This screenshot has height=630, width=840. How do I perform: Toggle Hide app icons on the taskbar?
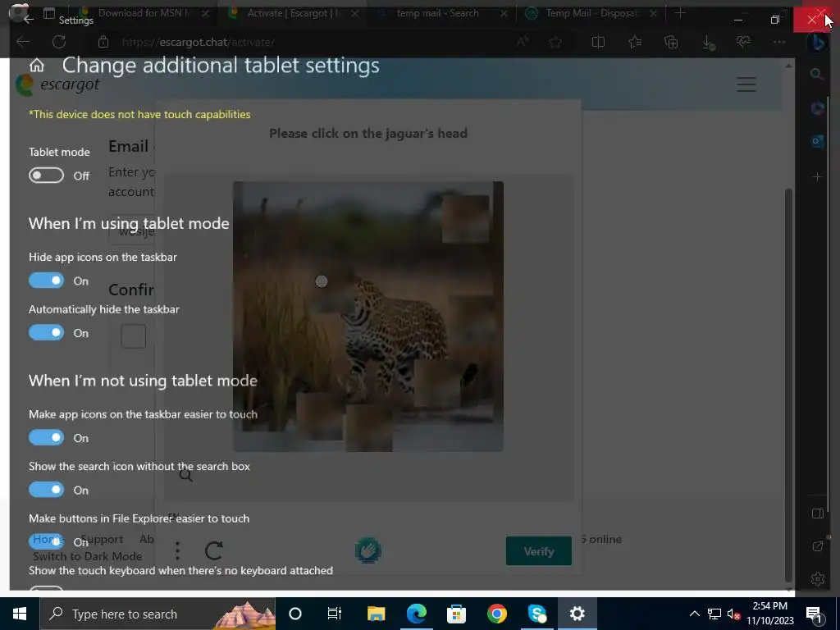point(46,281)
